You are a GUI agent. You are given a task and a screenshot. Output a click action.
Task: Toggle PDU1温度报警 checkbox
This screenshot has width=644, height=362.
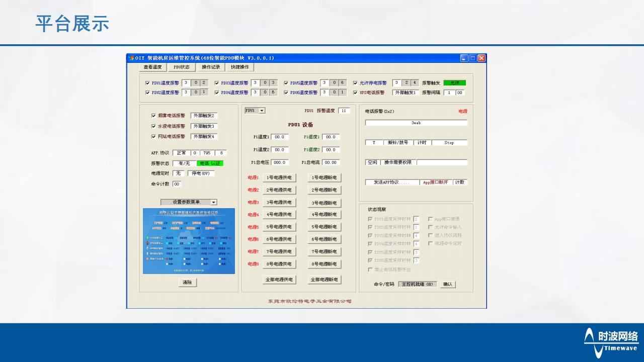point(147,83)
